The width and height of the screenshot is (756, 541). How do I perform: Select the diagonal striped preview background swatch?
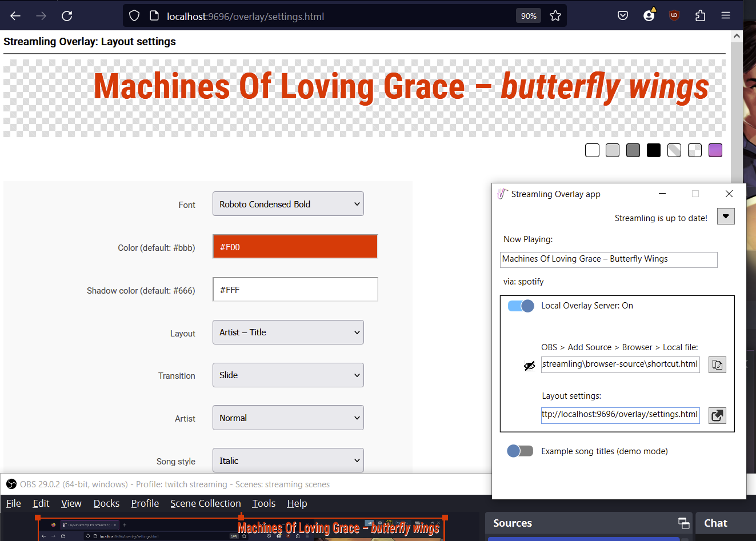coord(674,150)
